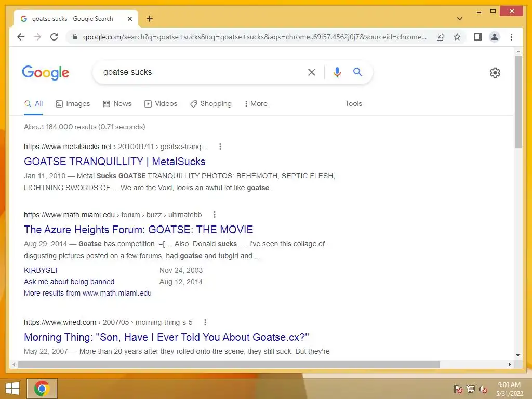The height and width of the screenshot is (399, 532).
Task: Click the address bar URL
Action: pyautogui.click(x=255, y=37)
